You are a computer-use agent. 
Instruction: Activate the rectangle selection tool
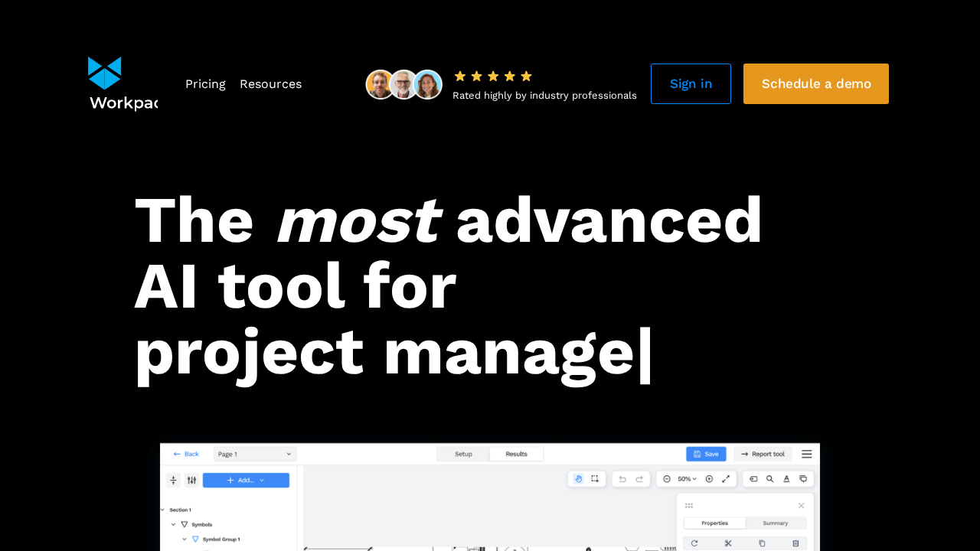tap(595, 479)
